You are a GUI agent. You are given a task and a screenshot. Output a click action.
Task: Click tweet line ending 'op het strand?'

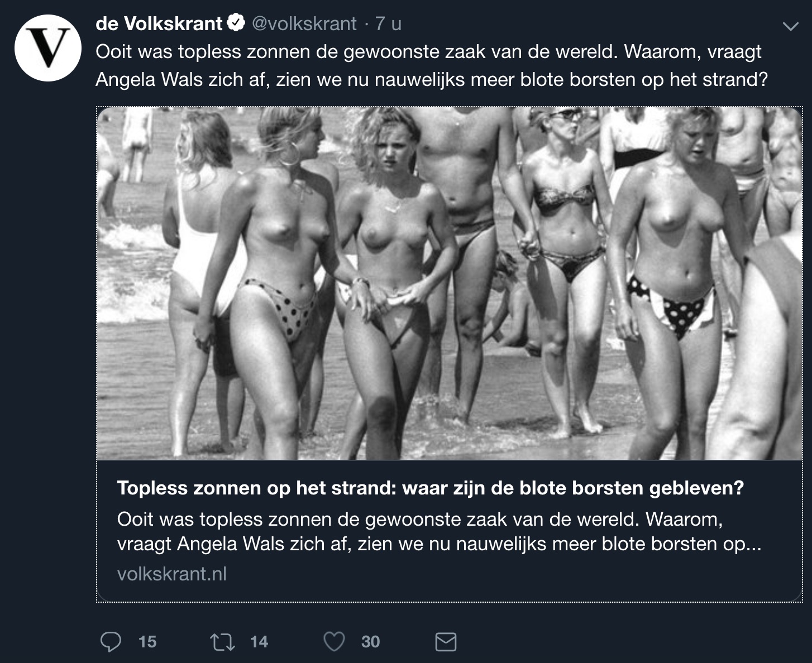432,79
